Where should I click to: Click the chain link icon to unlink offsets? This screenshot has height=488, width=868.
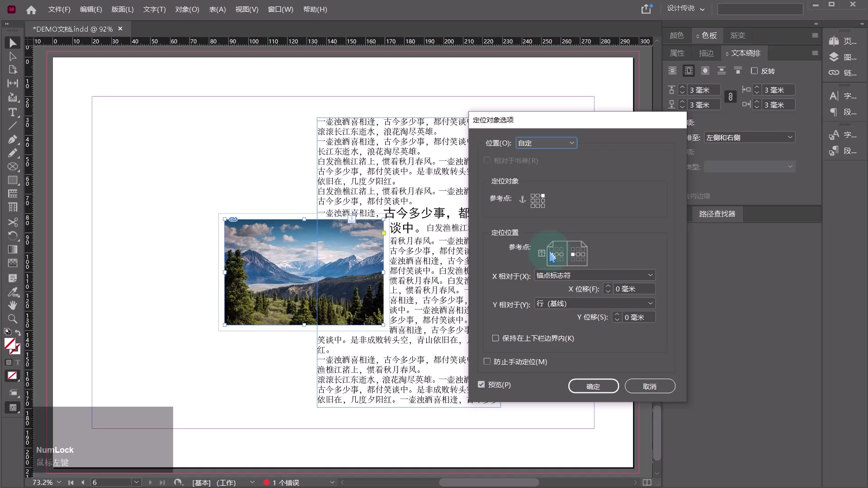point(731,97)
